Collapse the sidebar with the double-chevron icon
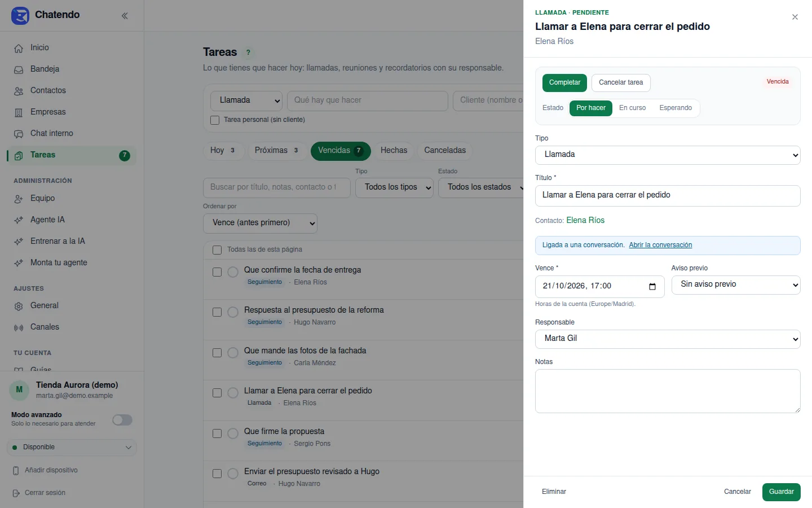812x508 pixels. click(125, 16)
